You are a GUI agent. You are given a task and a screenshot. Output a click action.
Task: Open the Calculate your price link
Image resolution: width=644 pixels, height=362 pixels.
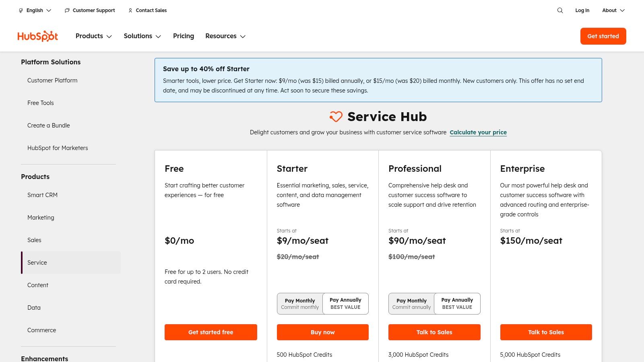click(x=478, y=132)
